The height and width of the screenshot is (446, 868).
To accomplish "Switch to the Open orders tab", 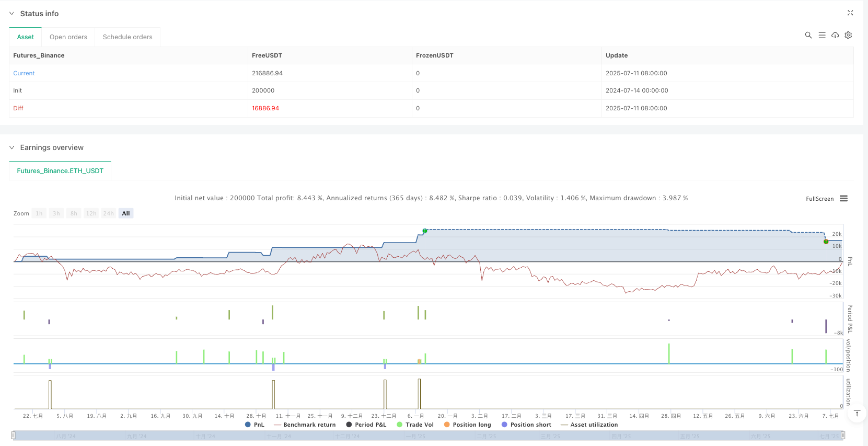I will click(68, 37).
